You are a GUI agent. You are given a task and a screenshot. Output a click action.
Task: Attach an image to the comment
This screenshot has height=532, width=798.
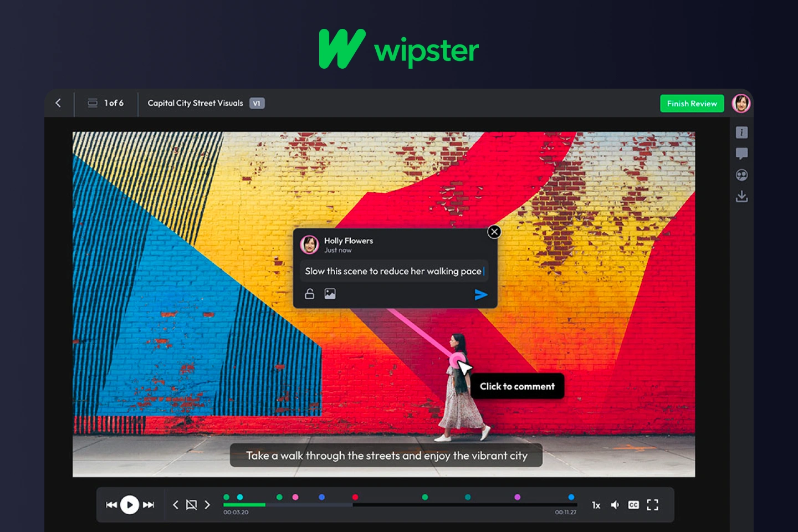click(x=330, y=293)
